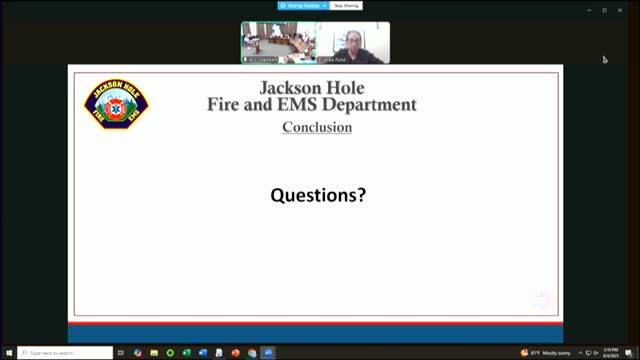Open Google Chrome from the taskbar

252,353
